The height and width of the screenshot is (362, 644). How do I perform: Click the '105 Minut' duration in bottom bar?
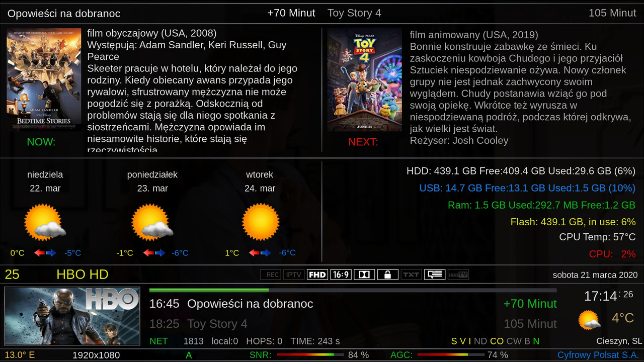[x=530, y=324]
